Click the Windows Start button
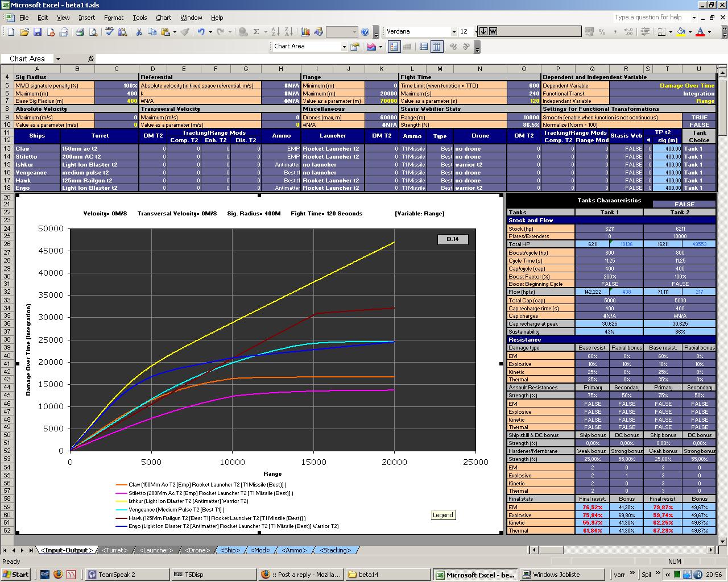The height and width of the screenshot is (582, 728). pos(16,574)
